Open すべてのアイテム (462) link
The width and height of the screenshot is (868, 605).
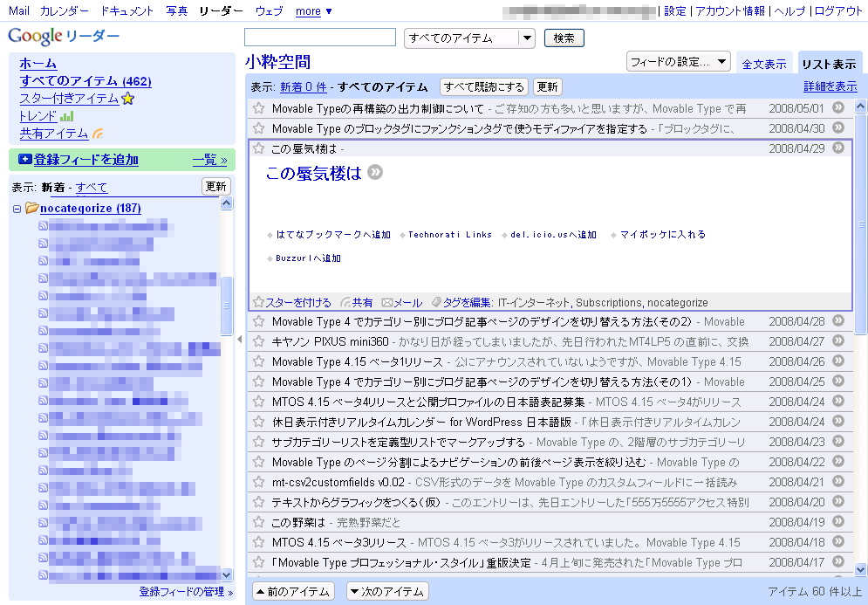tap(85, 81)
